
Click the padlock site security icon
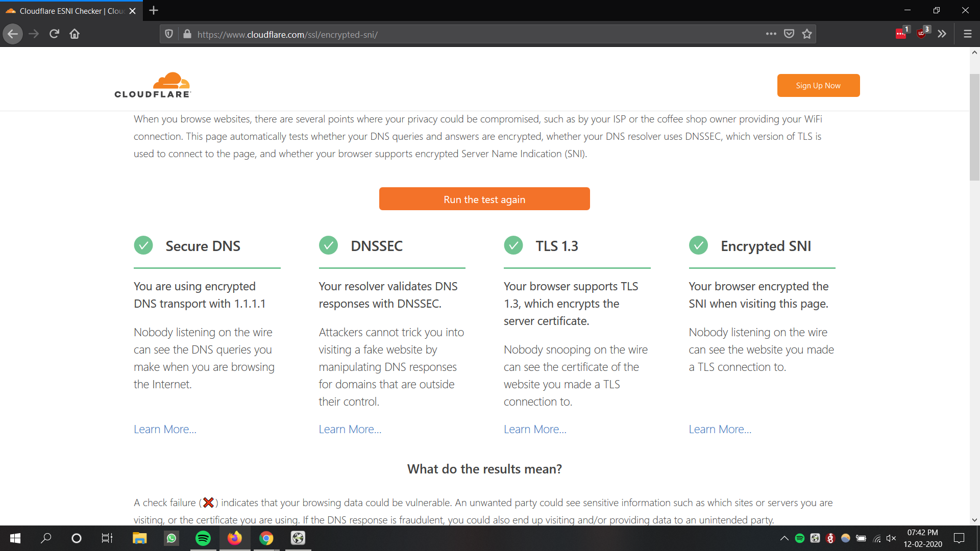coord(187,34)
